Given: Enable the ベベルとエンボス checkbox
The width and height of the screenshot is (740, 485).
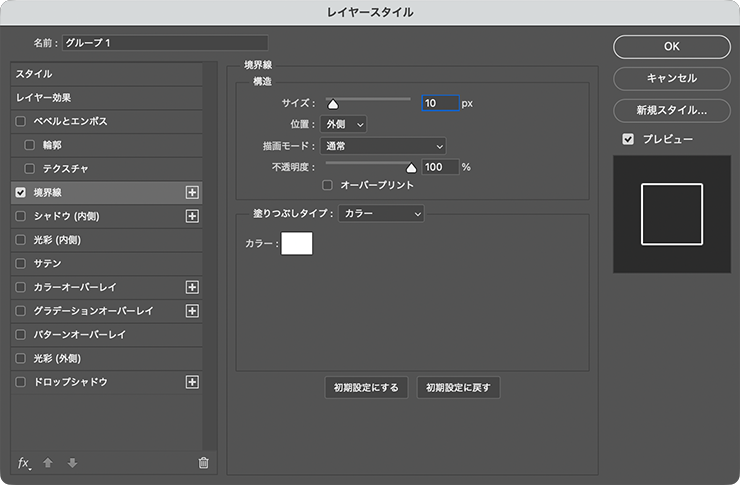Looking at the screenshot, I should pos(21,121).
